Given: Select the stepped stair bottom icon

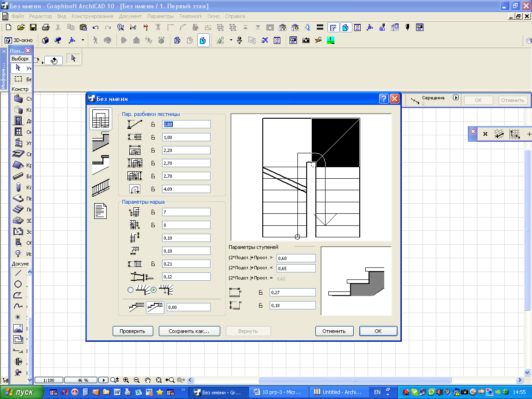Looking at the screenshot, I should (155, 307).
